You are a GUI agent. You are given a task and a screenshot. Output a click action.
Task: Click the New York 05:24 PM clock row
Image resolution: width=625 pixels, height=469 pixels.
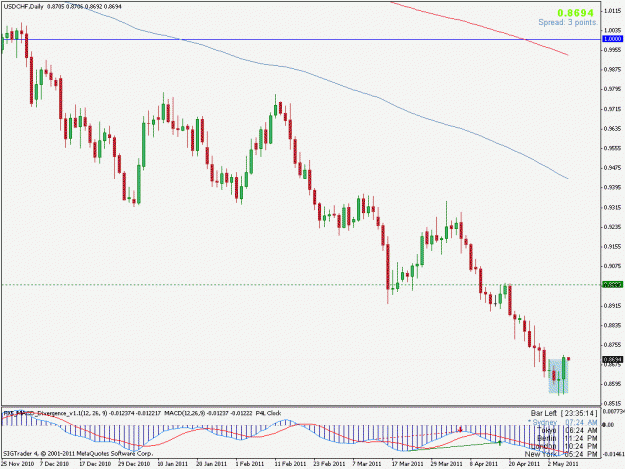(x=561, y=454)
